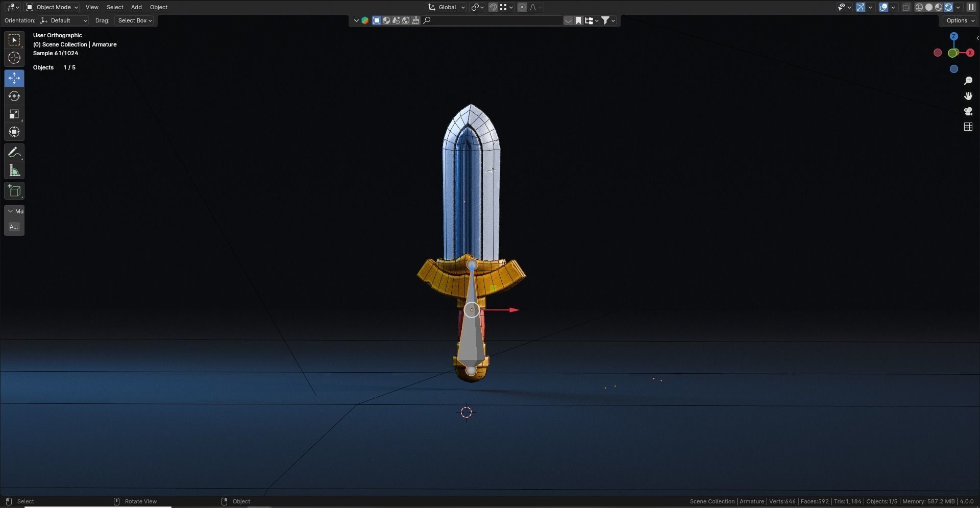Select the globe world filter icon

(x=406, y=20)
